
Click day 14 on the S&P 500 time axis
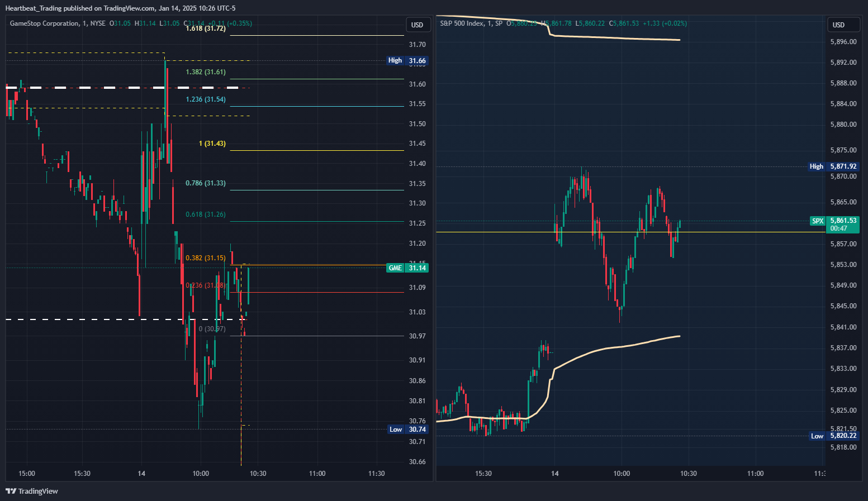point(554,474)
